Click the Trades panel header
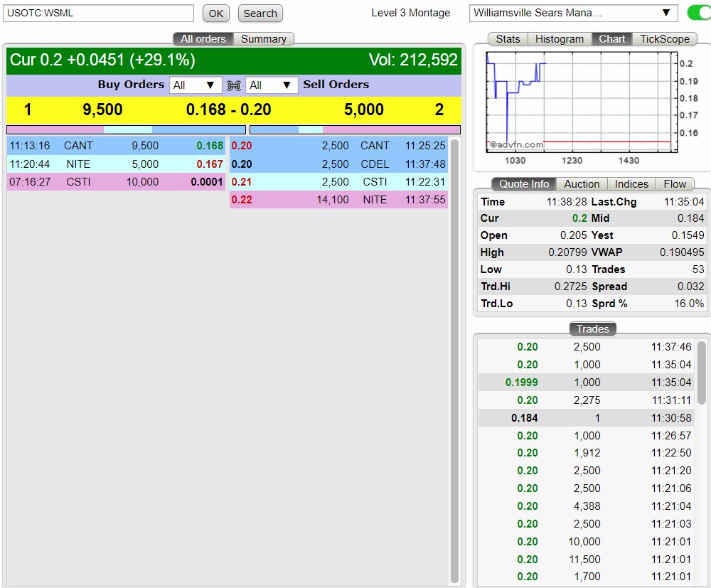The image size is (711, 588). (x=593, y=329)
